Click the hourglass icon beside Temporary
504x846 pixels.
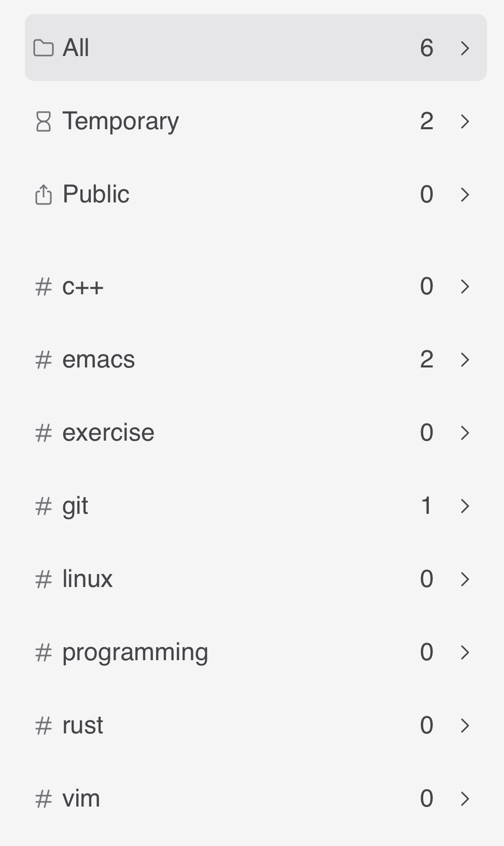coord(44,121)
